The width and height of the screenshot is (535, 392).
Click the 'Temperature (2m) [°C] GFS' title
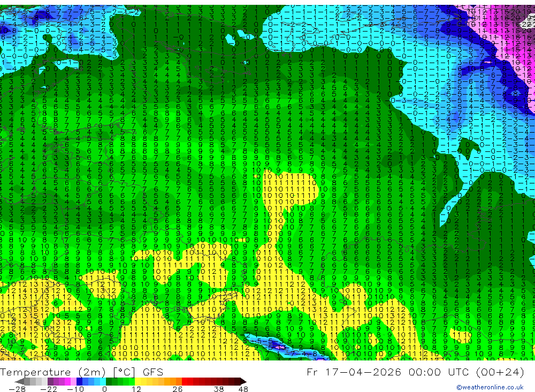coord(81,372)
